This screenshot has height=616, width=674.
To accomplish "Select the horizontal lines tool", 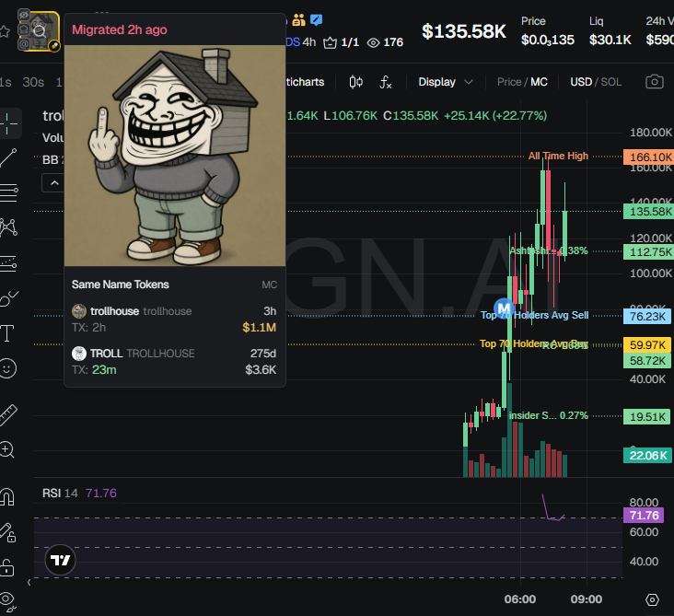I will [8, 192].
